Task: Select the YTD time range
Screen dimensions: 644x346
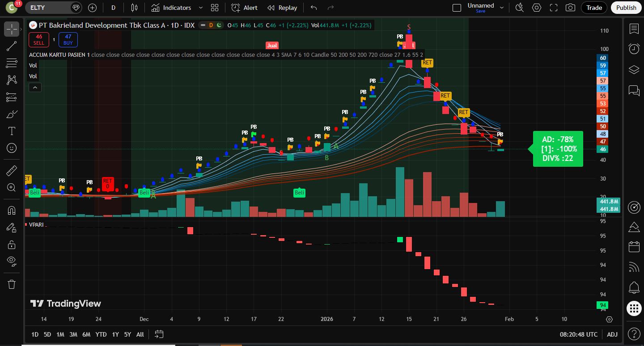Action: tap(101, 334)
